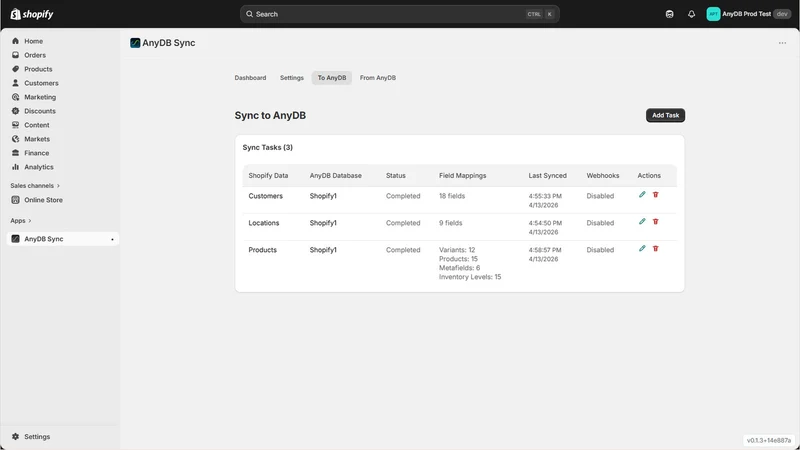Click the AnyDB Prod Test store avatar
Image resolution: width=800 pixels, height=450 pixels.
tap(713, 14)
